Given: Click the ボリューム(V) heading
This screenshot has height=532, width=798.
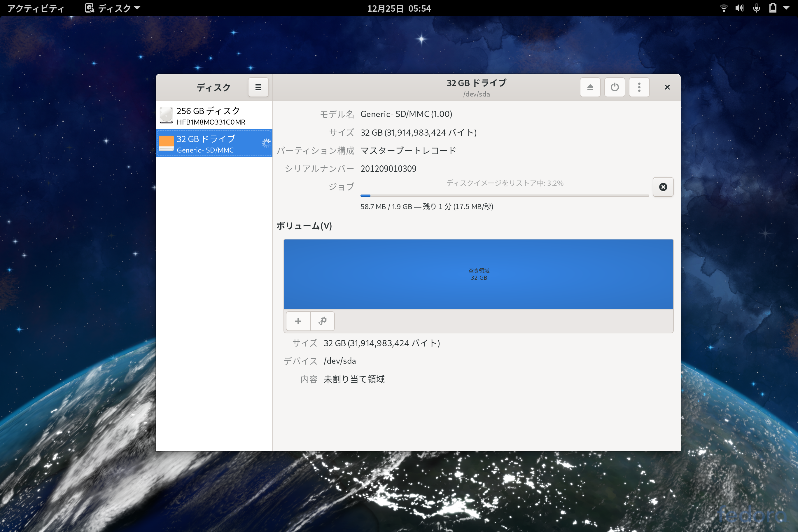Looking at the screenshot, I should point(304,226).
